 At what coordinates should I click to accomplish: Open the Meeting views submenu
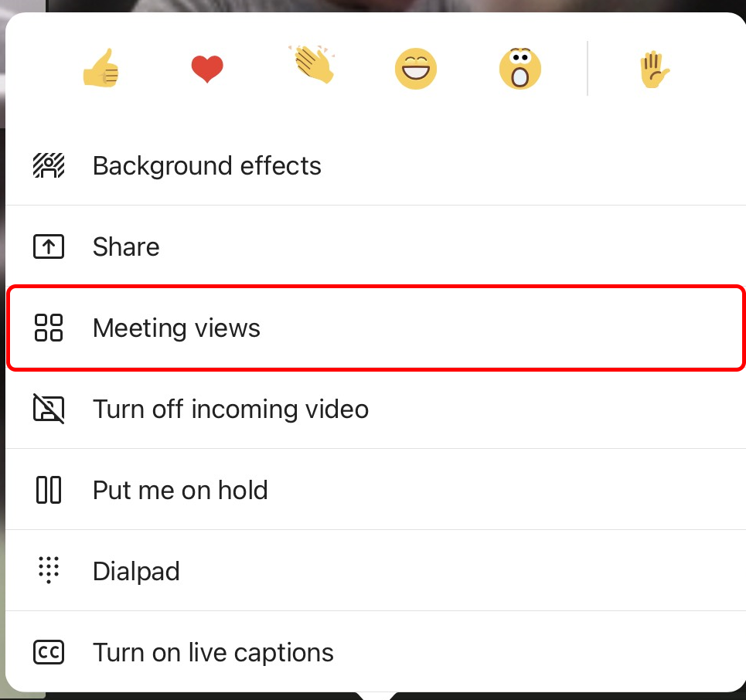click(x=176, y=328)
